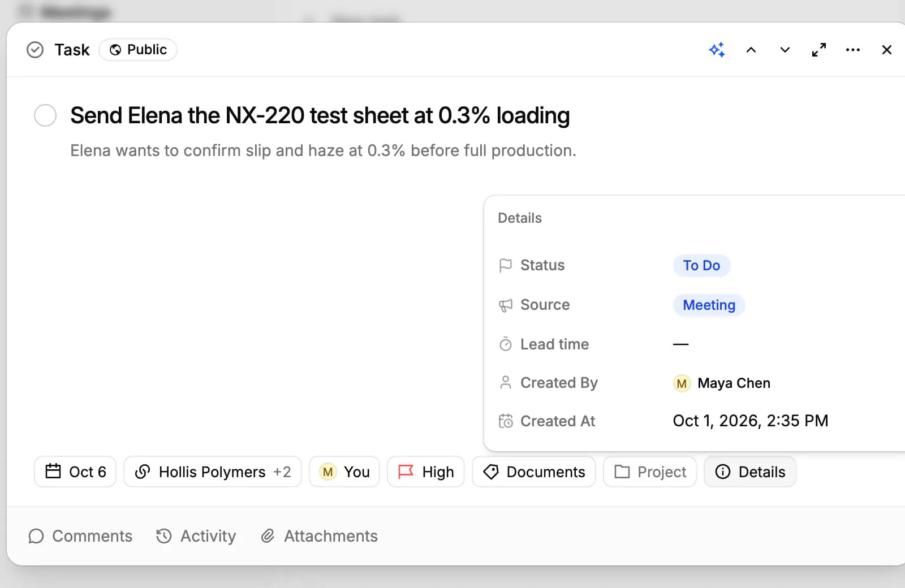
Task: Change the High priority flag
Action: (426, 472)
